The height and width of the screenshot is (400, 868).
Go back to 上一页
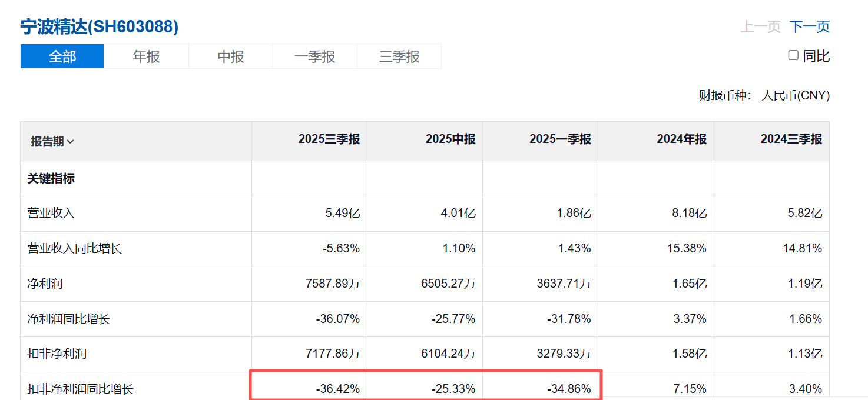pos(761,26)
